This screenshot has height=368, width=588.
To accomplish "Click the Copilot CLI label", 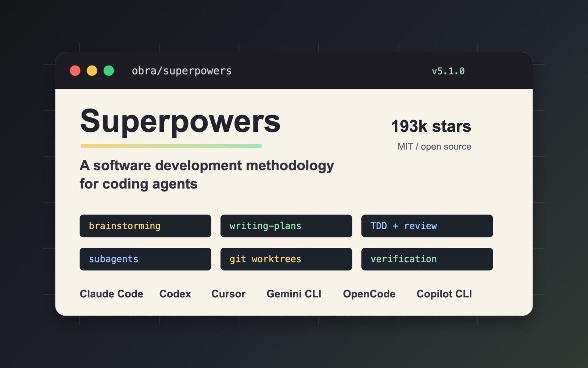I will coord(444,294).
